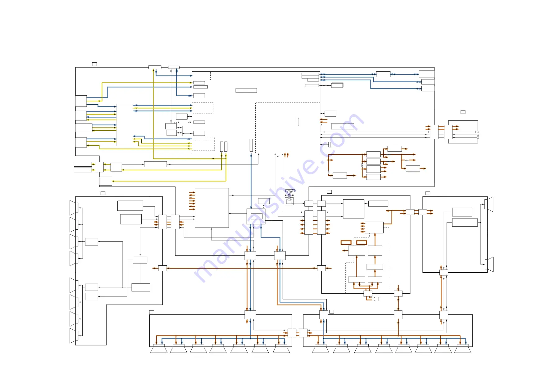The height and width of the screenshot is (392, 555).
Task: Click the jack switch symbol with ground mark
Action: tap(290, 196)
